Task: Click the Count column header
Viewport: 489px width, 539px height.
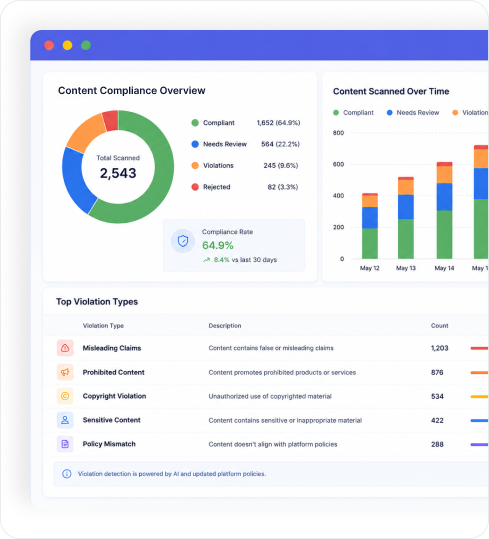Action: 440,326
